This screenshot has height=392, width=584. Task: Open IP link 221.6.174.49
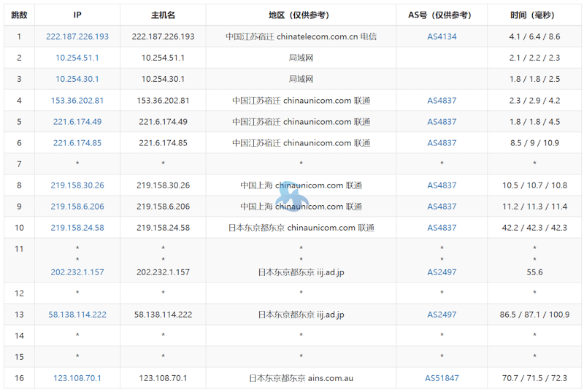coord(77,122)
